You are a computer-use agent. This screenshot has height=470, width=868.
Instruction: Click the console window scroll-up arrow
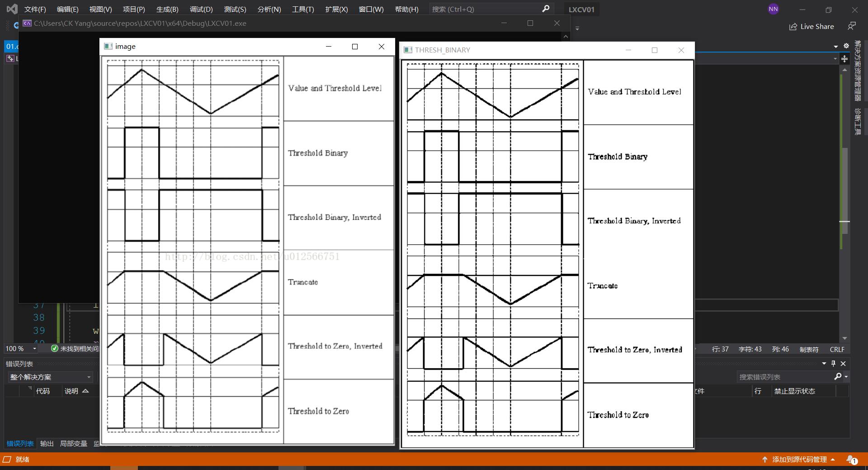point(566,37)
